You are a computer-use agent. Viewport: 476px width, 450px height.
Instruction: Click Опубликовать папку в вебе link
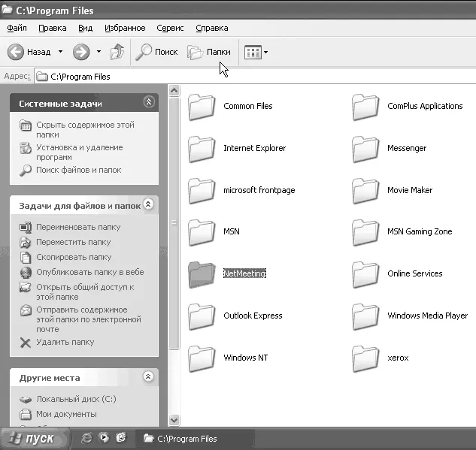click(89, 272)
